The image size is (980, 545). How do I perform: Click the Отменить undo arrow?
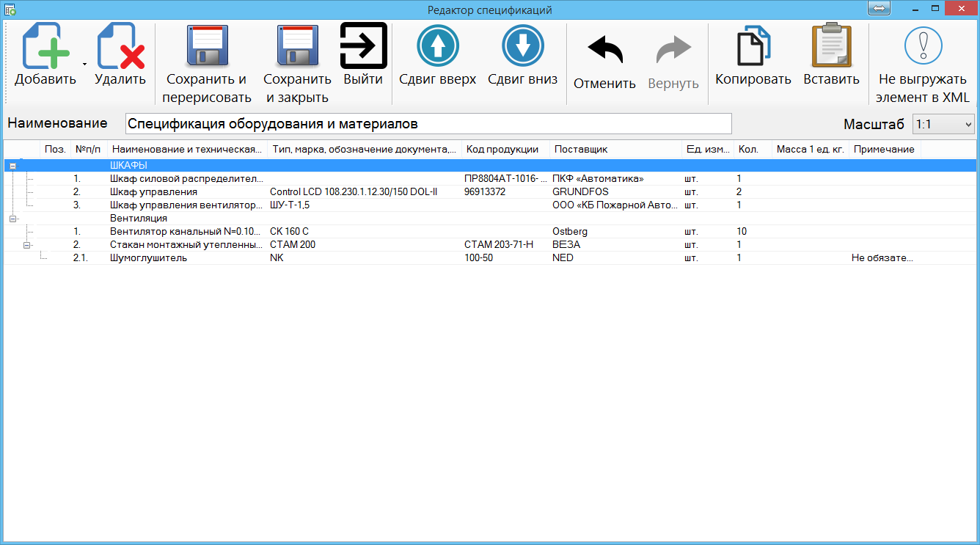(x=605, y=51)
